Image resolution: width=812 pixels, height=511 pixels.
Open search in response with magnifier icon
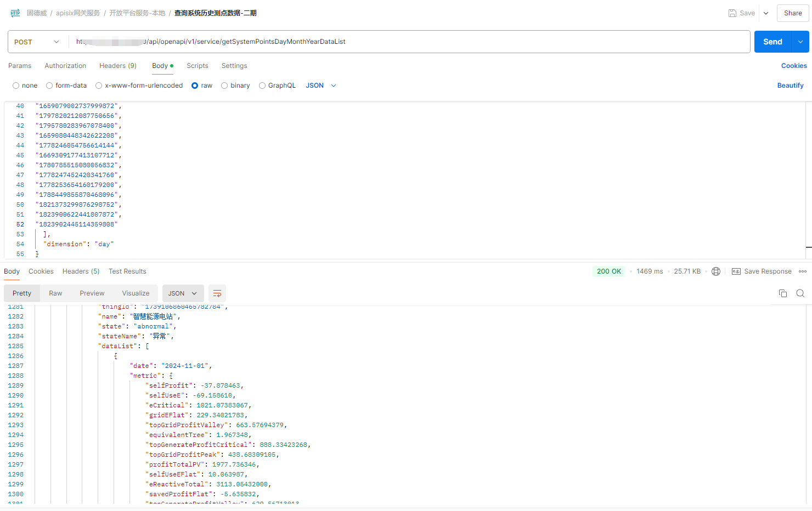[x=800, y=293]
